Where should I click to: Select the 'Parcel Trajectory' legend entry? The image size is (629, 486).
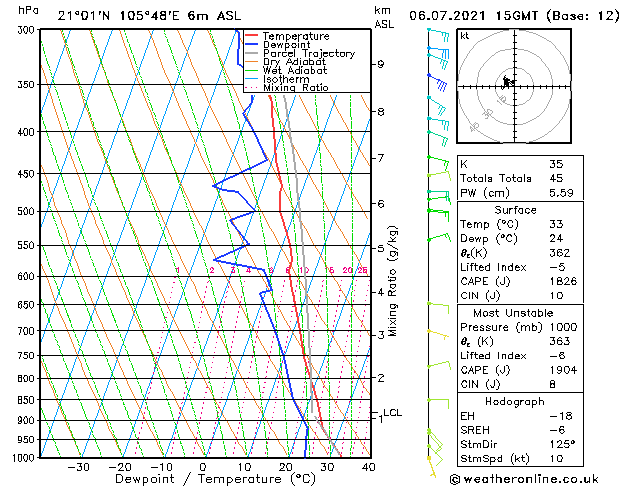point(309,53)
